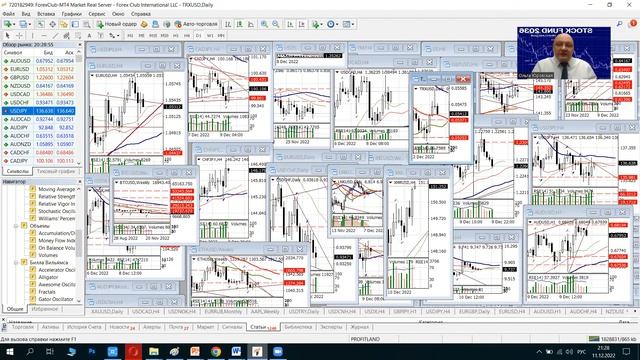Open the Почта terminal tab

coord(178,327)
